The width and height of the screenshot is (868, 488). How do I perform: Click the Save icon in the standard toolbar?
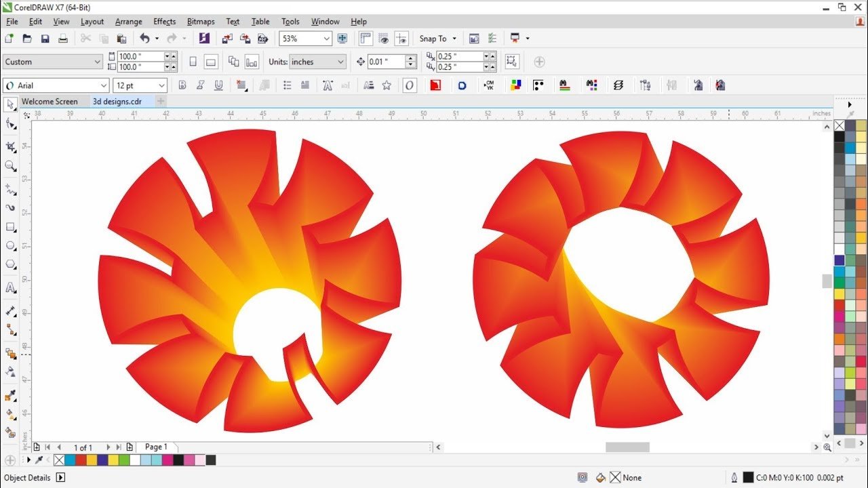coord(45,39)
